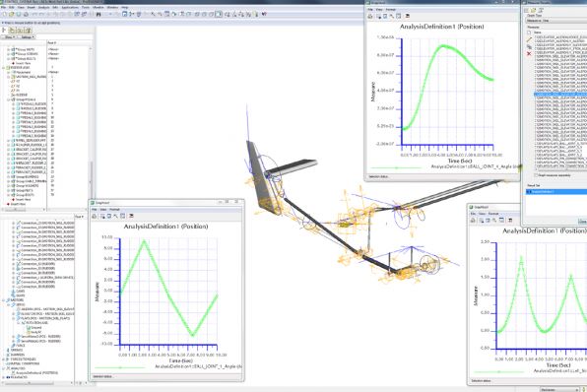
Task: Open the Graph Type dropdown in Measure Results
Action: pos(556,21)
